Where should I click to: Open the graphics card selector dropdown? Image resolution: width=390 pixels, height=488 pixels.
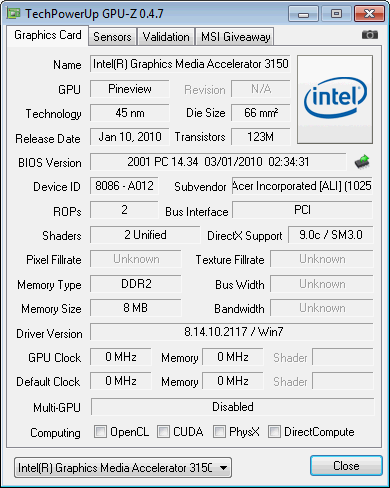tap(123, 468)
